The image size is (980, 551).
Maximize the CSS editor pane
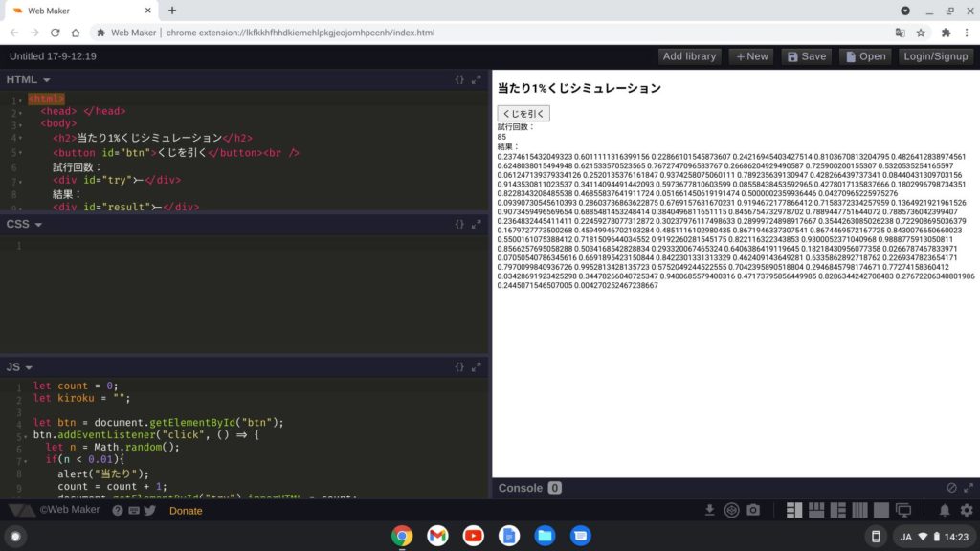tap(477, 224)
